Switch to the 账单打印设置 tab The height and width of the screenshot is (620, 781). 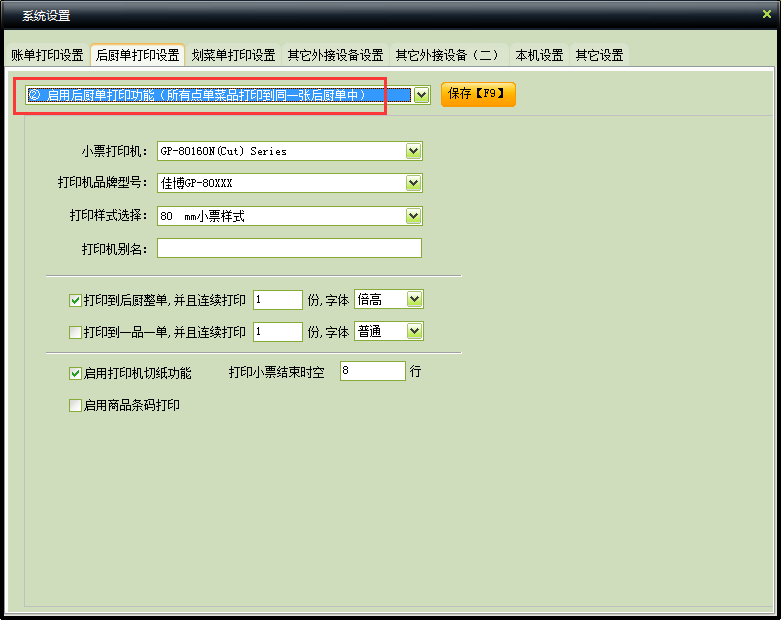click(47, 55)
